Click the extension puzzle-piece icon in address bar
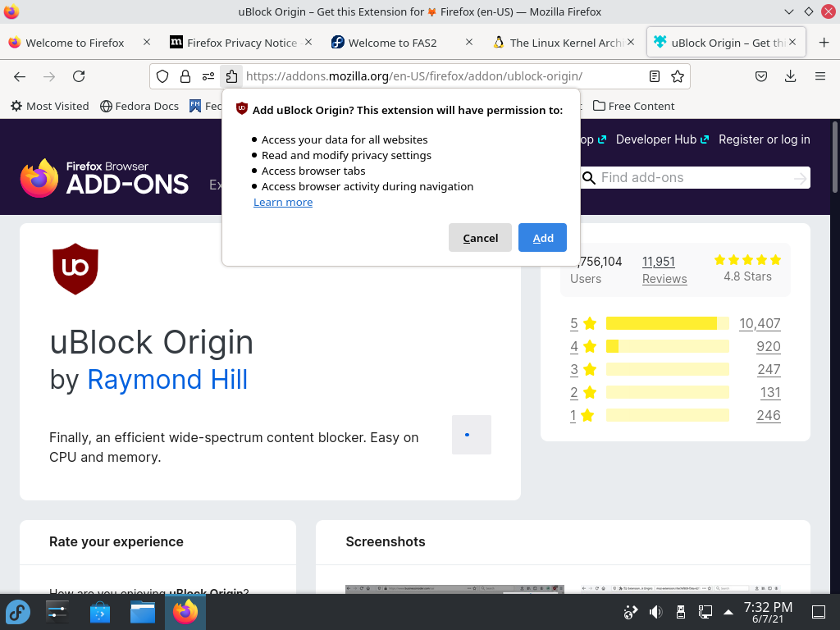This screenshot has width=840, height=630. pyautogui.click(x=231, y=76)
